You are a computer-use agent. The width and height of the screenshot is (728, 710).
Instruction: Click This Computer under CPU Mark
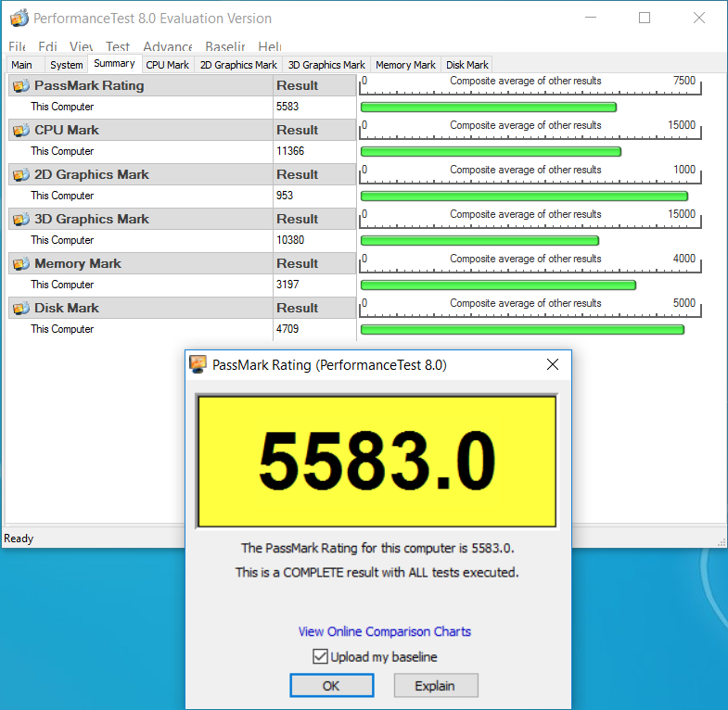click(x=62, y=151)
